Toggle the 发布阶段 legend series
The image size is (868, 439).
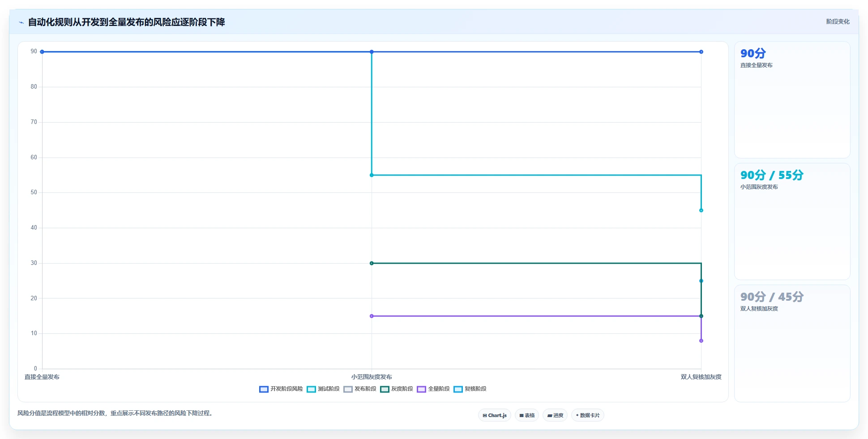point(360,389)
